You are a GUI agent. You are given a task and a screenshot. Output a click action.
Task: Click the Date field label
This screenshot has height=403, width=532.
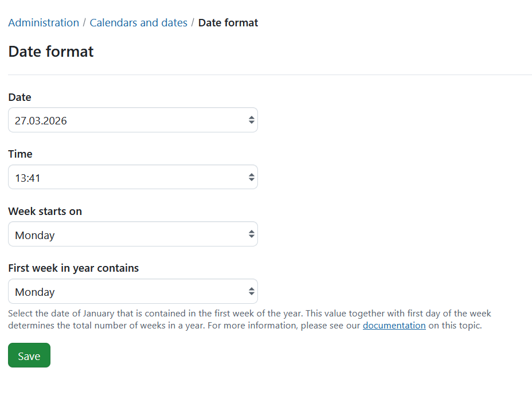click(x=19, y=97)
